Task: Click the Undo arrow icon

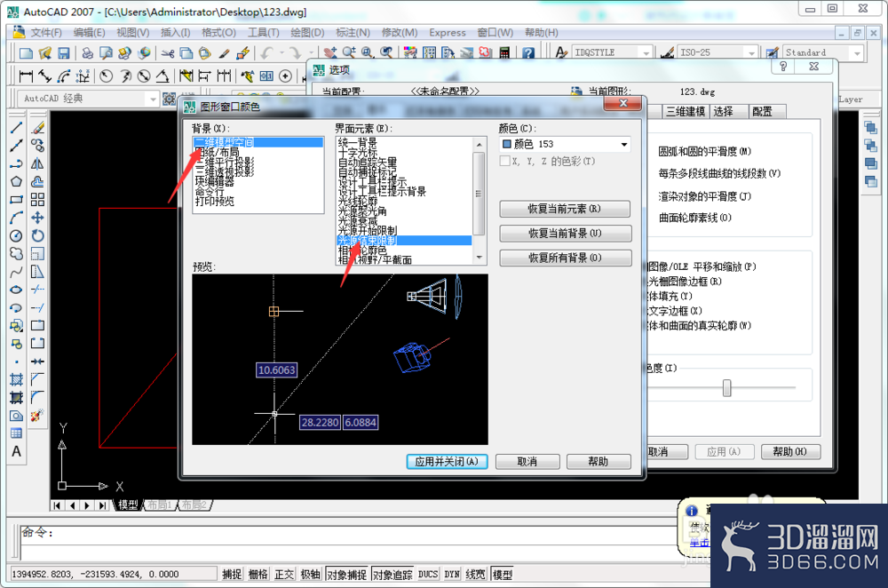Action: [x=266, y=53]
